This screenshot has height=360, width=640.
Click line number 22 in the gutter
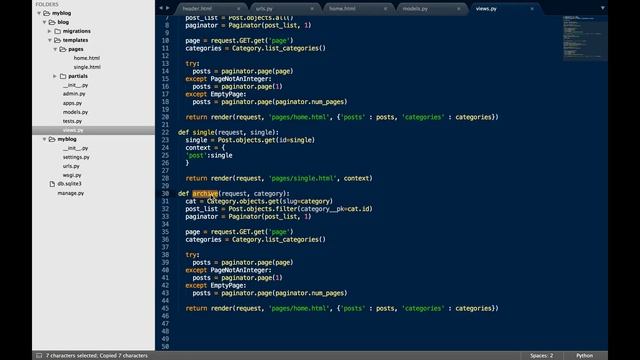click(x=165, y=132)
